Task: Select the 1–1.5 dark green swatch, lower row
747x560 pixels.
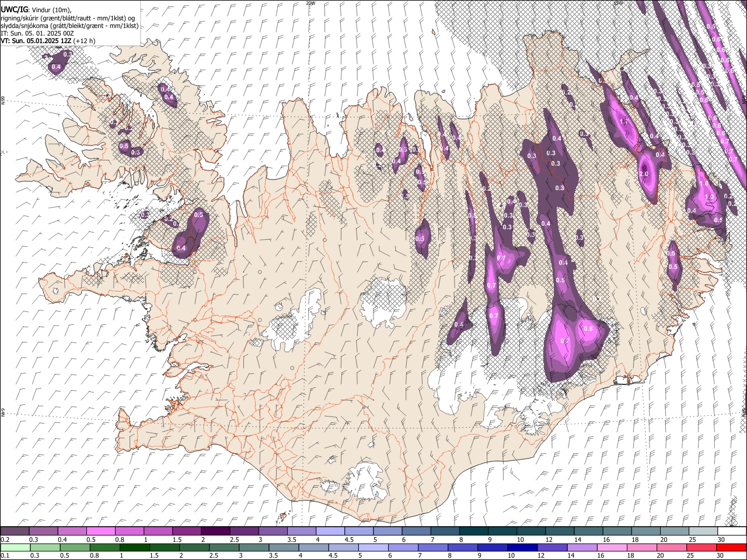Action: [134, 547]
